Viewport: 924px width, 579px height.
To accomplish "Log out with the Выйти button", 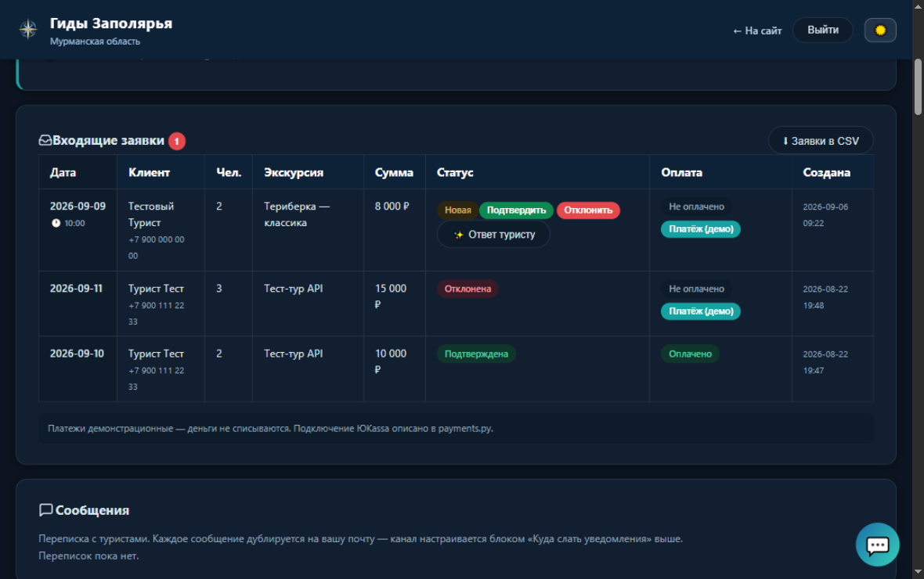I will pyautogui.click(x=823, y=30).
